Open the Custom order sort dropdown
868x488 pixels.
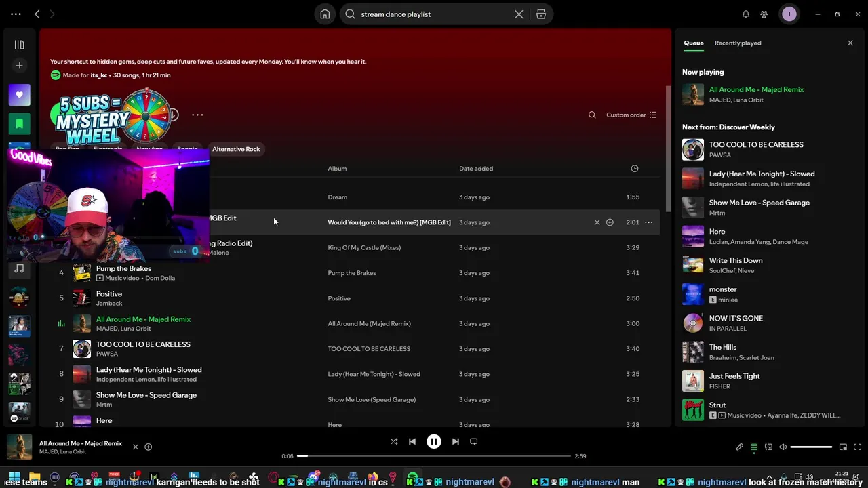tap(631, 115)
